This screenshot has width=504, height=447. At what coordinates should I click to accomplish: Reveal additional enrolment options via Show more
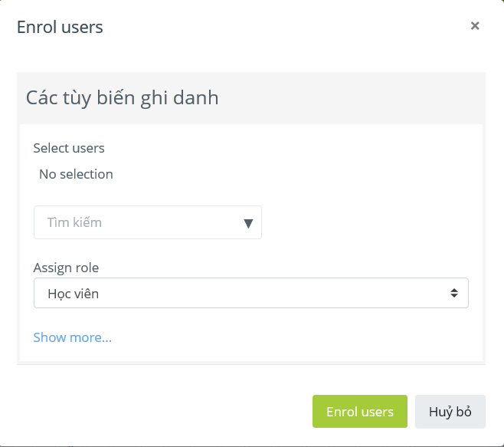click(x=72, y=337)
